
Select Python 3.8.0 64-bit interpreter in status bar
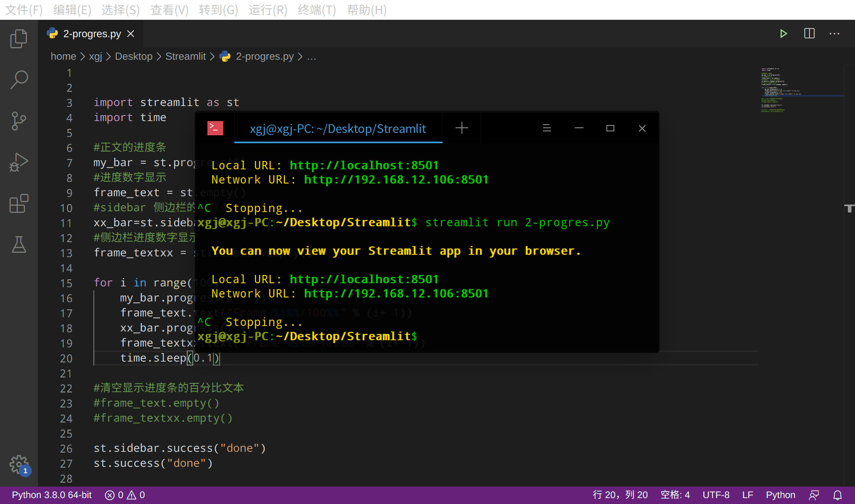tap(51, 495)
